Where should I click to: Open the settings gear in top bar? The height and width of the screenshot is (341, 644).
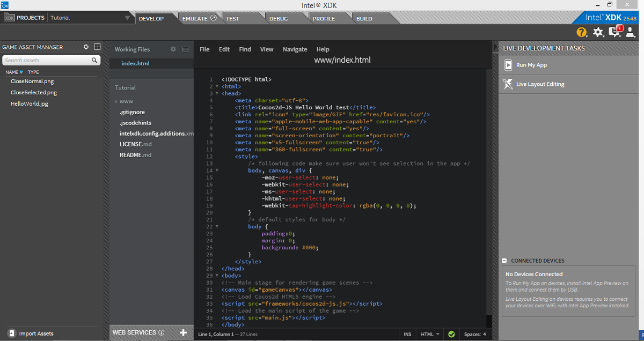[598, 33]
